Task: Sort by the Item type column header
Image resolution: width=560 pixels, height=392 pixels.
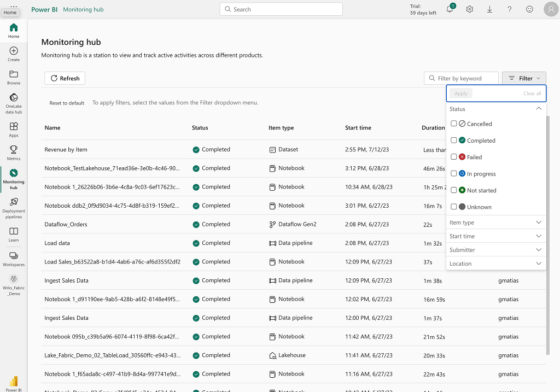Action: (281, 128)
